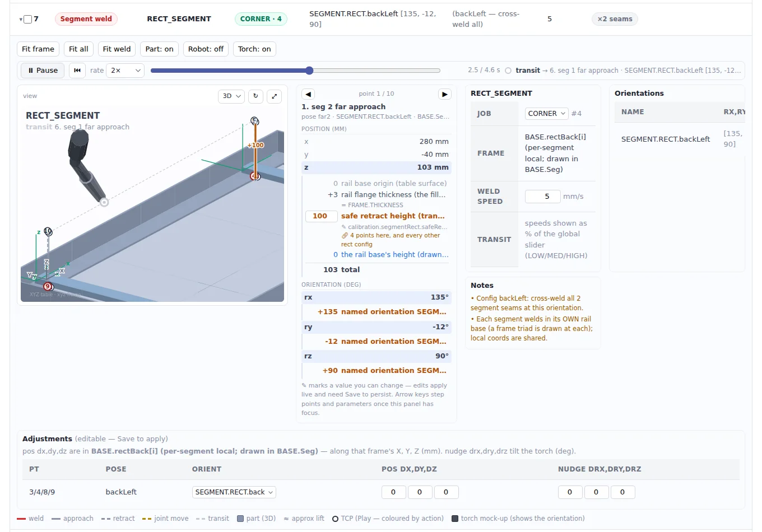762x532 pixels.
Task: Click the red marker 9 in 3D view
Action: pyautogui.click(x=48, y=286)
